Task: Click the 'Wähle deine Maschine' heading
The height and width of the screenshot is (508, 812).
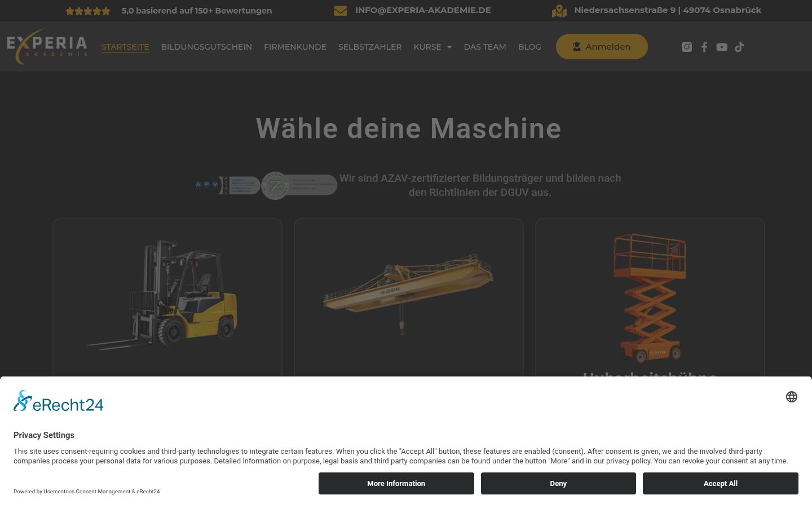Action: 409,129
